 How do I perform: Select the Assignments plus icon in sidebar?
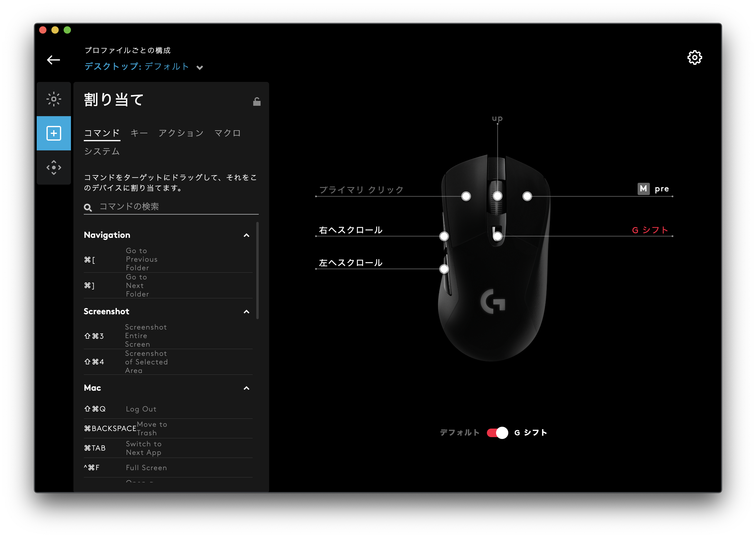click(x=54, y=133)
